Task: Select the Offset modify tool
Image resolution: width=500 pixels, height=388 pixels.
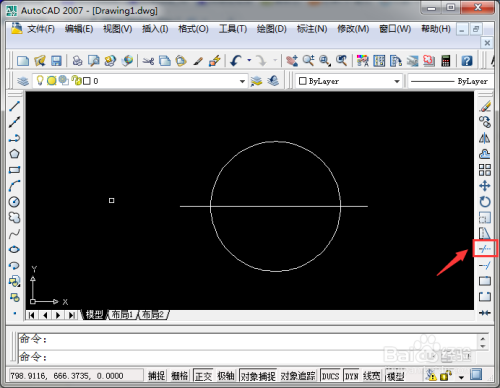Action: coord(485,154)
